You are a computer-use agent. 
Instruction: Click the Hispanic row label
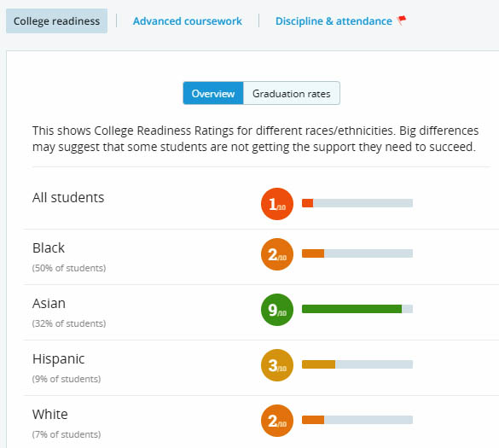click(59, 359)
